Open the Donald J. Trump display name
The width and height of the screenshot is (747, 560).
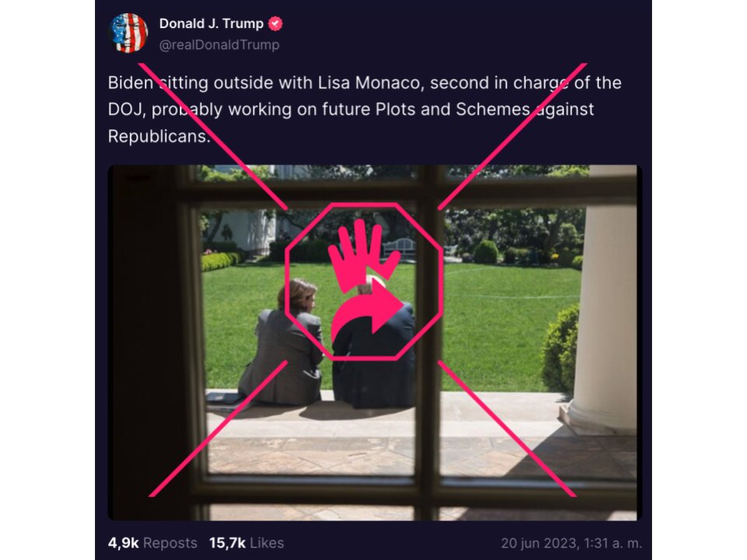tap(211, 23)
